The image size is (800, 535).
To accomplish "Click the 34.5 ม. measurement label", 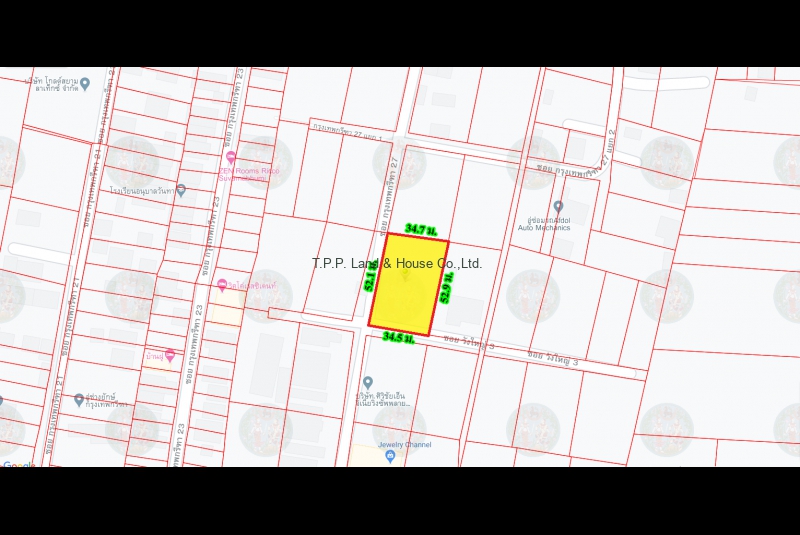I will (398, 337).
